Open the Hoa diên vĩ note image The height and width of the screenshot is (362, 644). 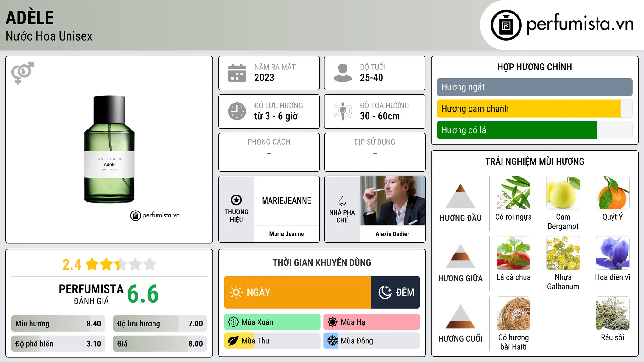pyautogui.click(x=613, y=253)
